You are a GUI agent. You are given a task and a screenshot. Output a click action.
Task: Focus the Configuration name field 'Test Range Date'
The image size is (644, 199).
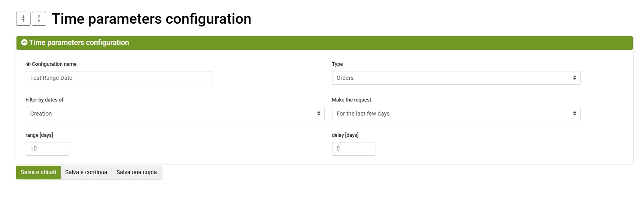(x=119, y=78)
